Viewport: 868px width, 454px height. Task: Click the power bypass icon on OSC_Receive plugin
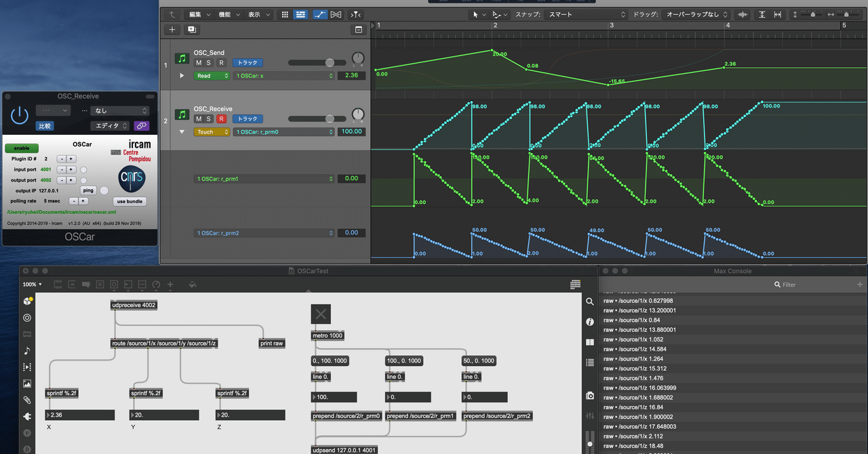(19, 115)
